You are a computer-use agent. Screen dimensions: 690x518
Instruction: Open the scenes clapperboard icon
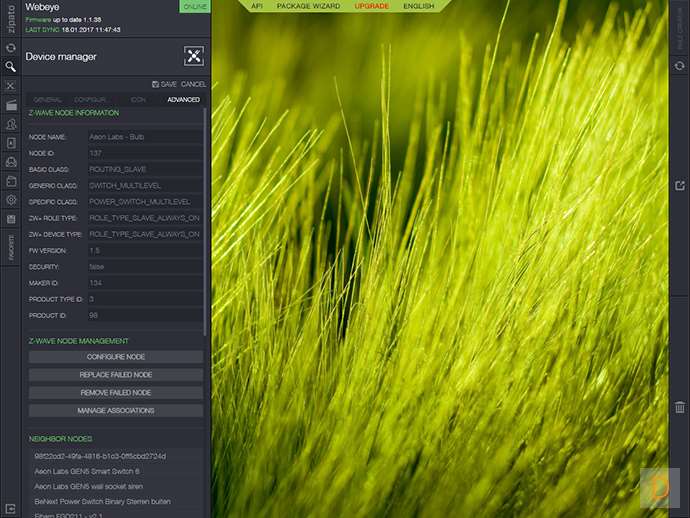tap(10, 105)
